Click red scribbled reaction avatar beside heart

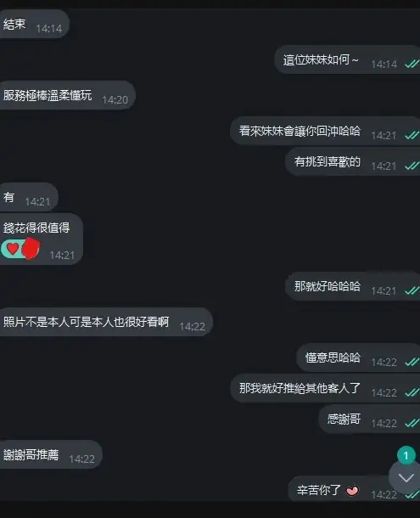point(31,248)
